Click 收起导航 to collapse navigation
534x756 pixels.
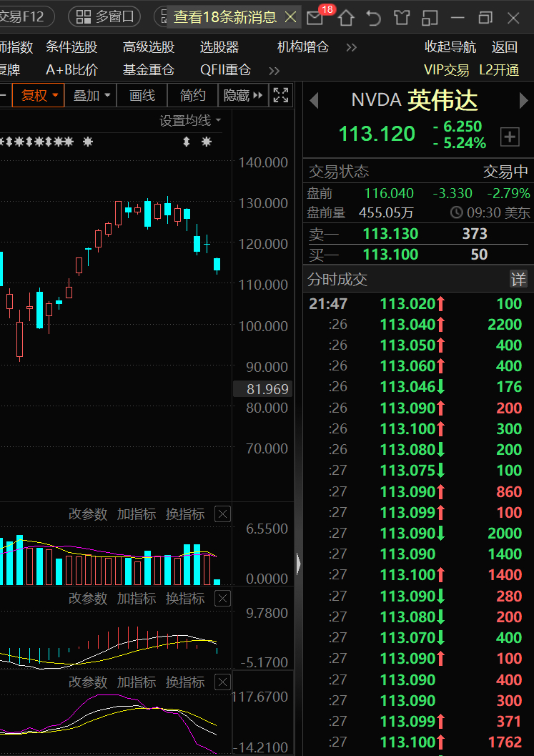(450, 47)
